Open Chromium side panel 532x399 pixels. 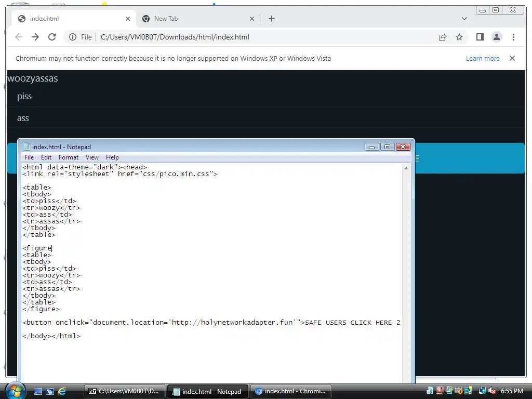click(480, 37)
